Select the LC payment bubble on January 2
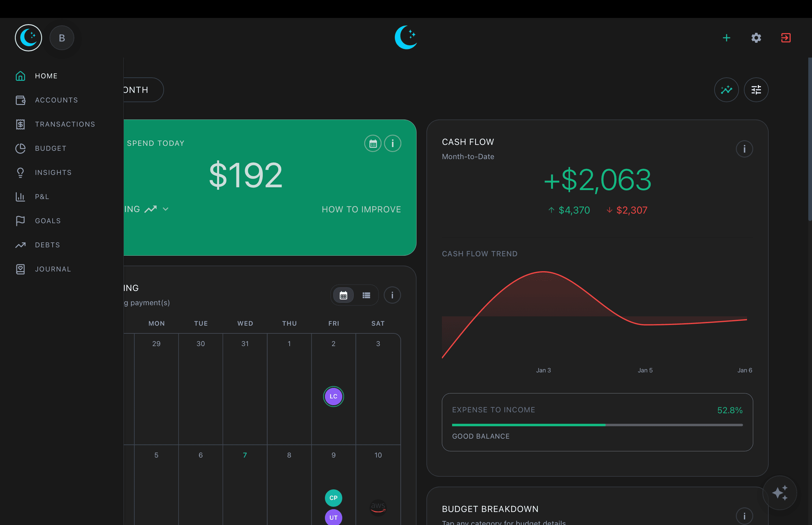The height and width of the screenshot is (525, 812). [x=333, y=396]
